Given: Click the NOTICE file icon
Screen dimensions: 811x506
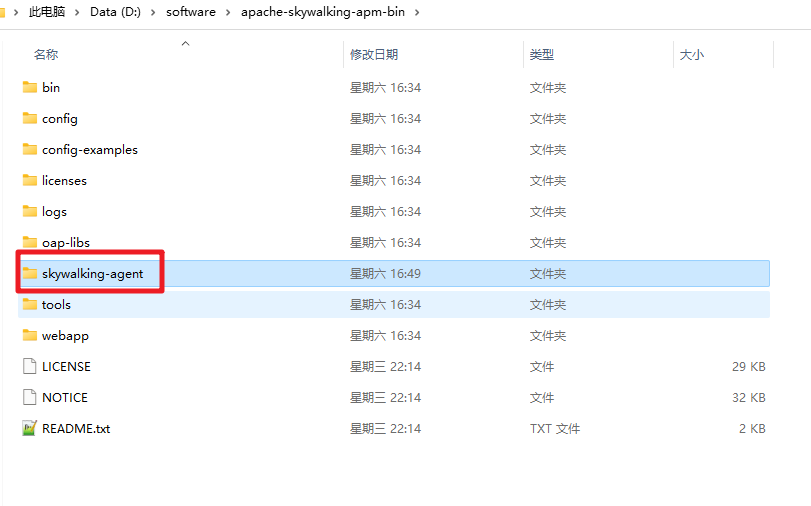Looking at the screenshot, I should pyautogui.click(x=30, y=397).
